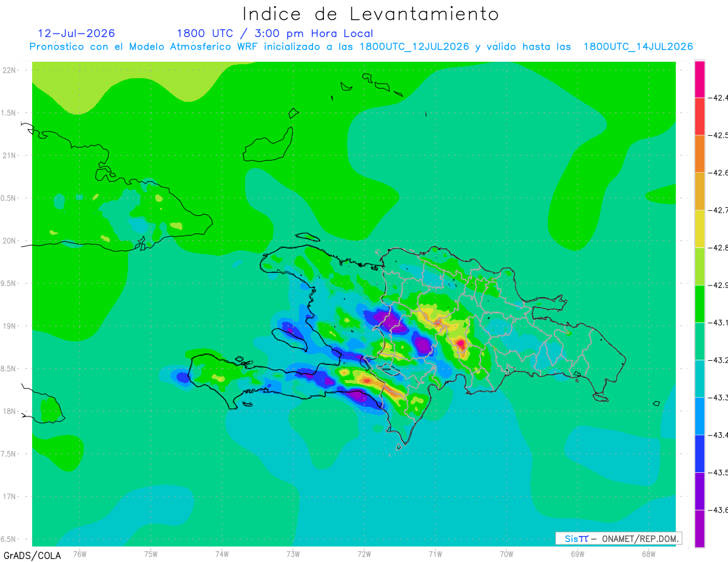
Task: Click the '69W' longitude label
Action: [578, 554]
